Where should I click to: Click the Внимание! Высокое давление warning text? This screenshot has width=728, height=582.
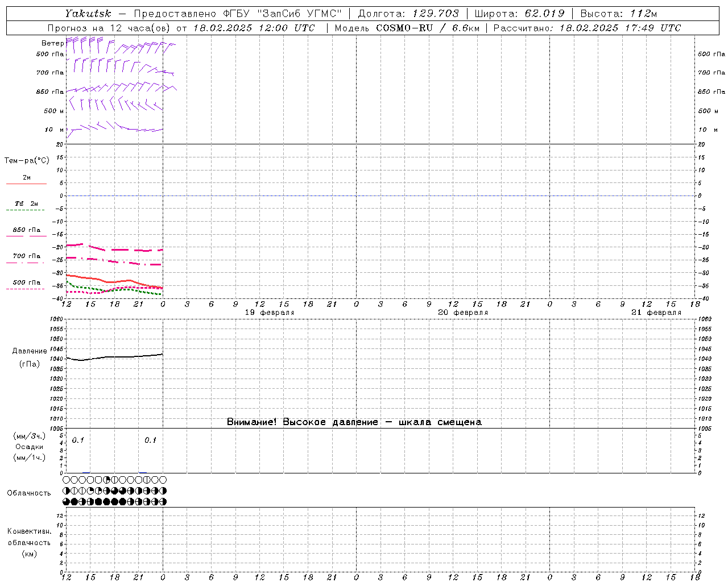coord(354,422)
